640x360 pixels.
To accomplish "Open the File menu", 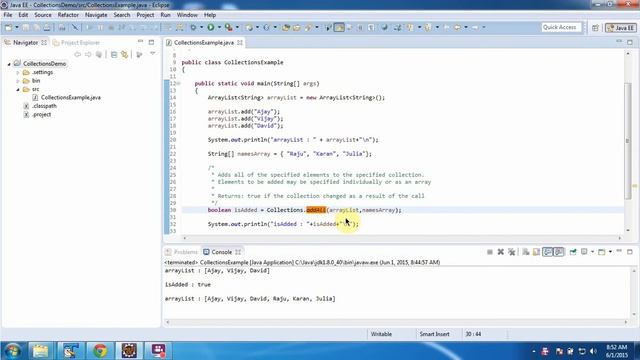I will [8, 15].
